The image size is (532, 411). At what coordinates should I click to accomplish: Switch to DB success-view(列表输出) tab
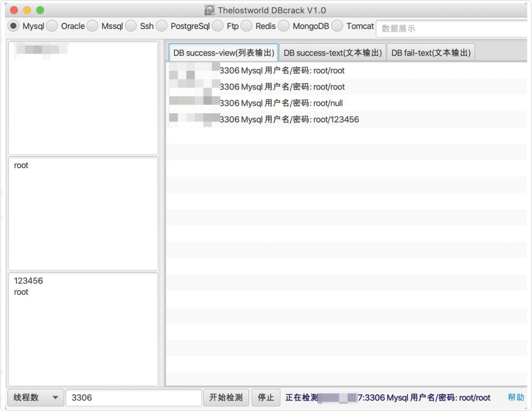pos(224,53)
